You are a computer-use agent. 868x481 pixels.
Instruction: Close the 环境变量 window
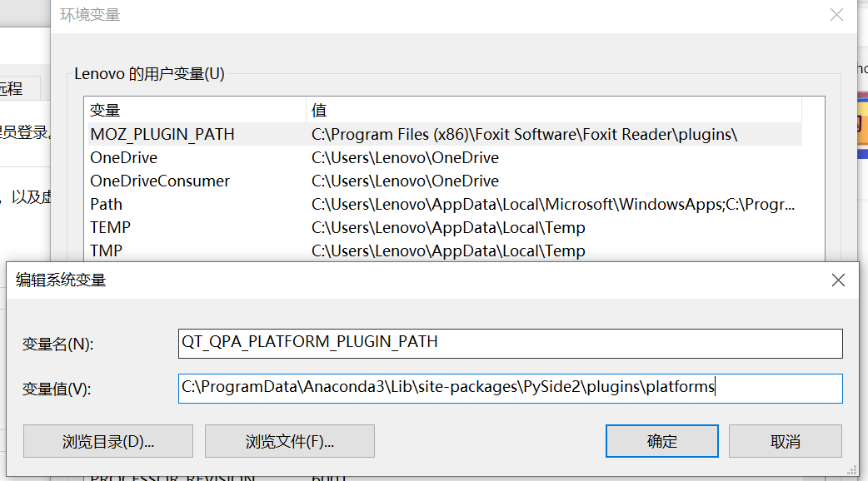pyautogui.click(x=836, y=14)
